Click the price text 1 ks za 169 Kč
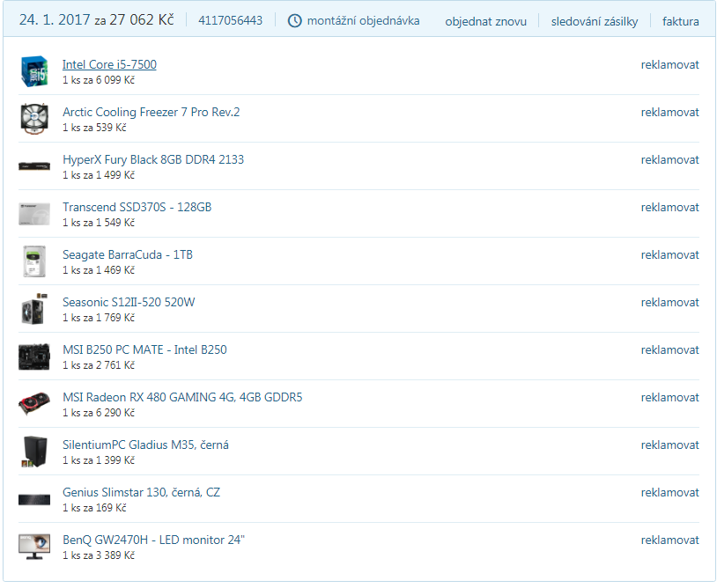 pos(94,508)
